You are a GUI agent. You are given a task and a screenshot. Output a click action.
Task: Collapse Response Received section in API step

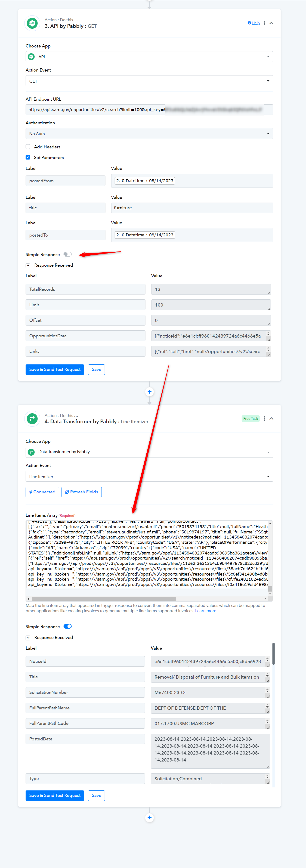pyautogui.click(x=28, y=266)
